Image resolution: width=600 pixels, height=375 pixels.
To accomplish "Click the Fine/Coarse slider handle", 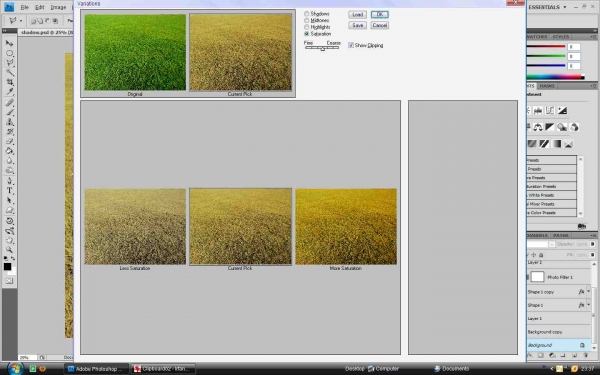I will pyautogui.click(x=323, y=48).
